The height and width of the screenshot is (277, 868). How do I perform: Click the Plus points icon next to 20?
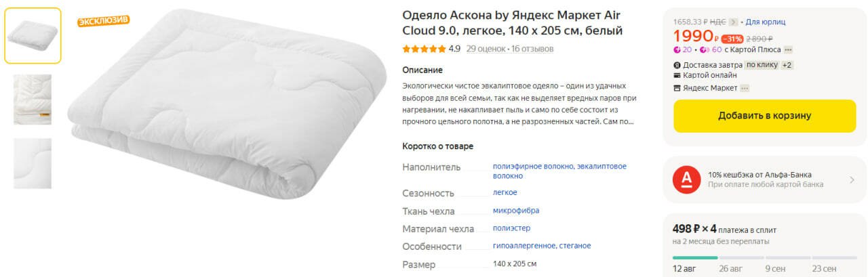(x=677, y=49)
